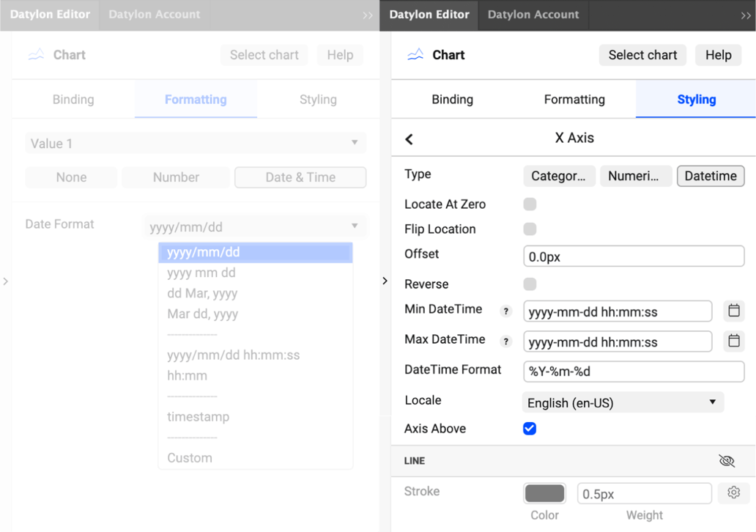The width and height of the screenshot is (756, 532).
Task: Select yyyy/mm/dd hh:mm:ss format option
Action: pyautogui.click(x=256, y=355)
